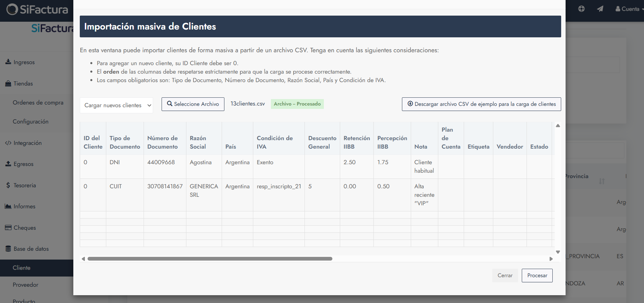Image resolution: width=644 pixels, height=303 pixels.
Task: Click the Ingresos download icon in sidebar
Action: pyautogui.click(x=8, y=62)
